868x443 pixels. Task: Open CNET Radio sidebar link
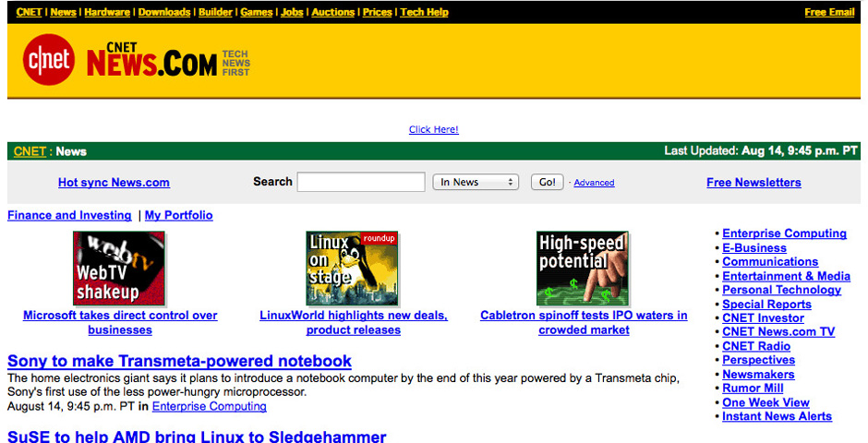point(756,346)
